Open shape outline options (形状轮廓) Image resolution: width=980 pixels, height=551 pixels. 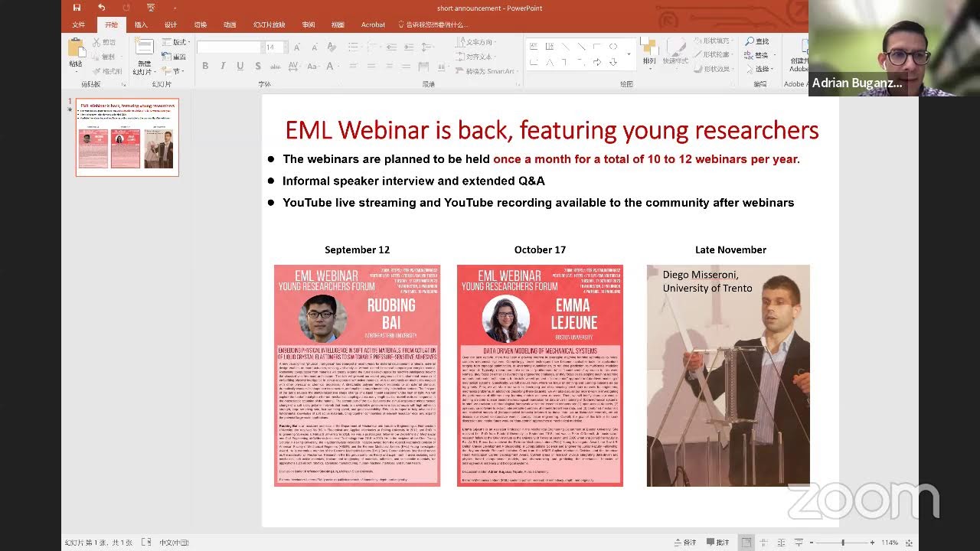715,54
